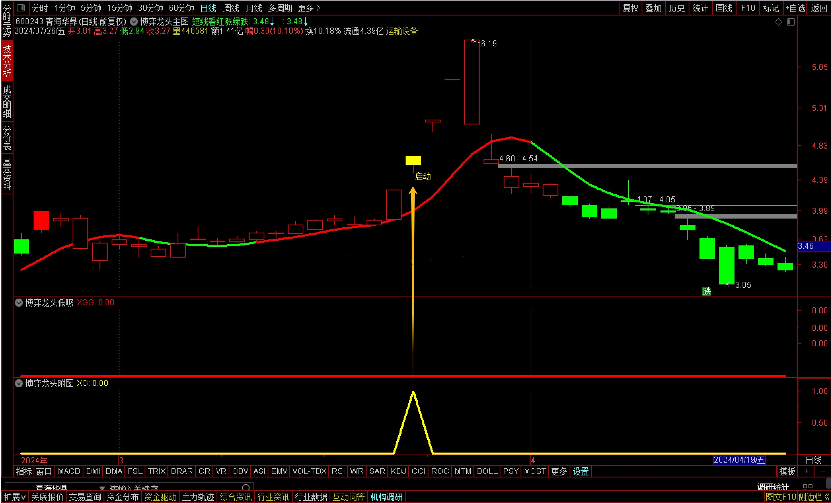Click the grid layout icon near 调研统计
This screenshot has width=831, height=504.
click(x=808, y=487)
